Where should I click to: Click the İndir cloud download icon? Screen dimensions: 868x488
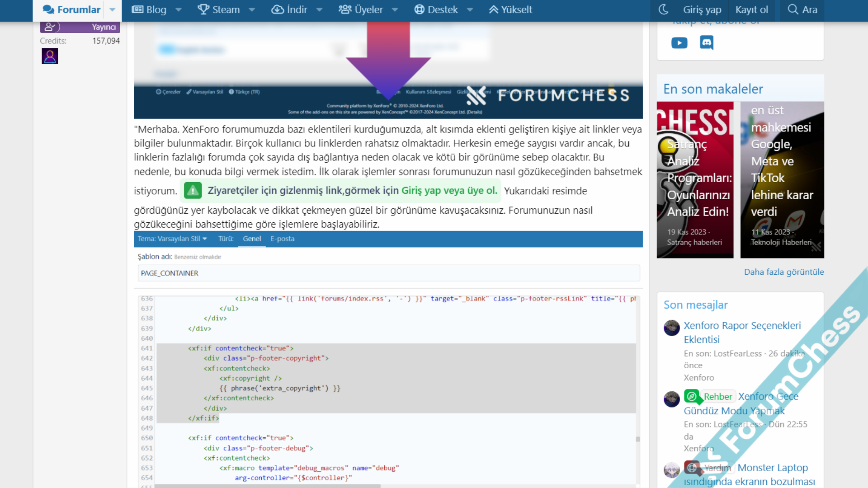click(278, 9)
